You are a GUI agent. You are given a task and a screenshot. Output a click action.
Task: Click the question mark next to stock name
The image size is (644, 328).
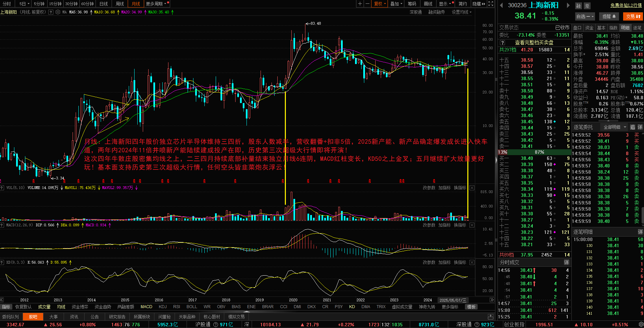[x=51, y=12]
